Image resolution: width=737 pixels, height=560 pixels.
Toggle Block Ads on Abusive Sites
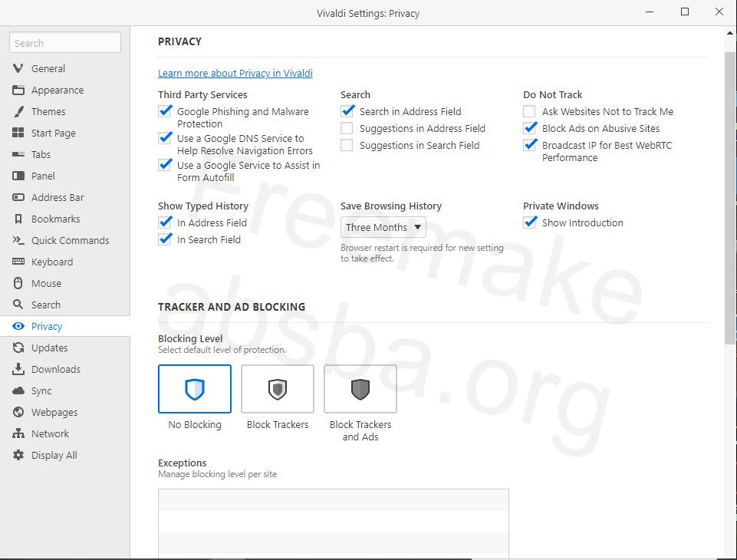(529, 128)
